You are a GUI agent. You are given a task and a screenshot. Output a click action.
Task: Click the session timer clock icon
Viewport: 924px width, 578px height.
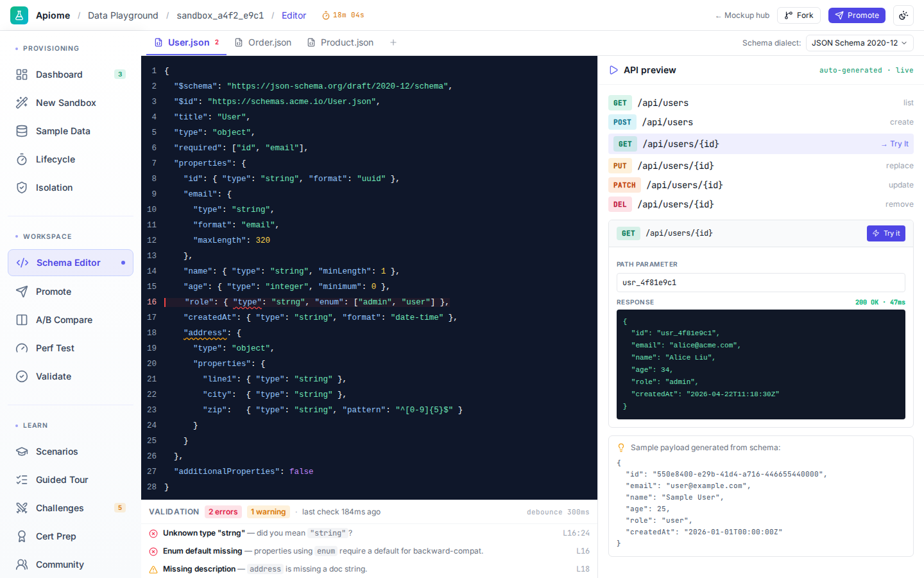coord(326,15)
